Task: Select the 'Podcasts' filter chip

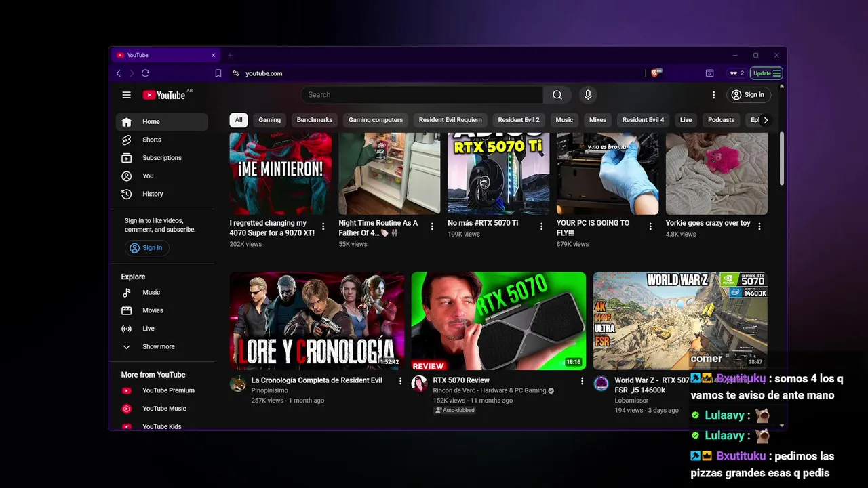Action: [x=721, y=120]
